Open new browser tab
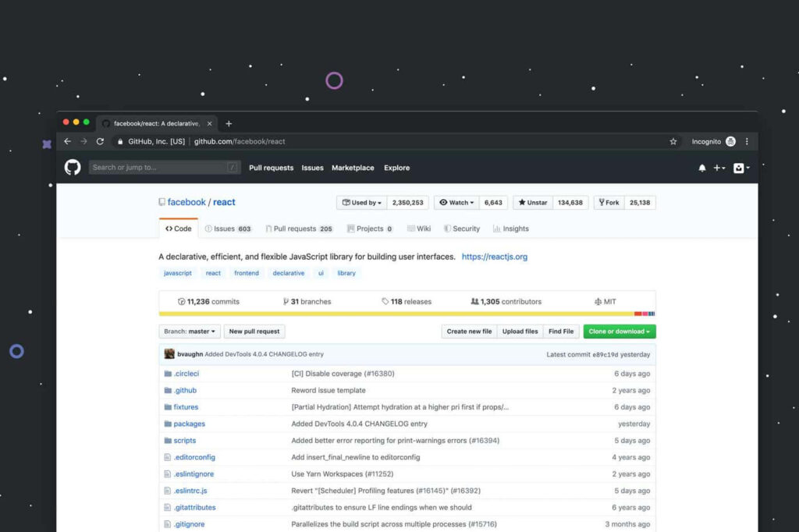799x532 pixels. coord(229,123)
